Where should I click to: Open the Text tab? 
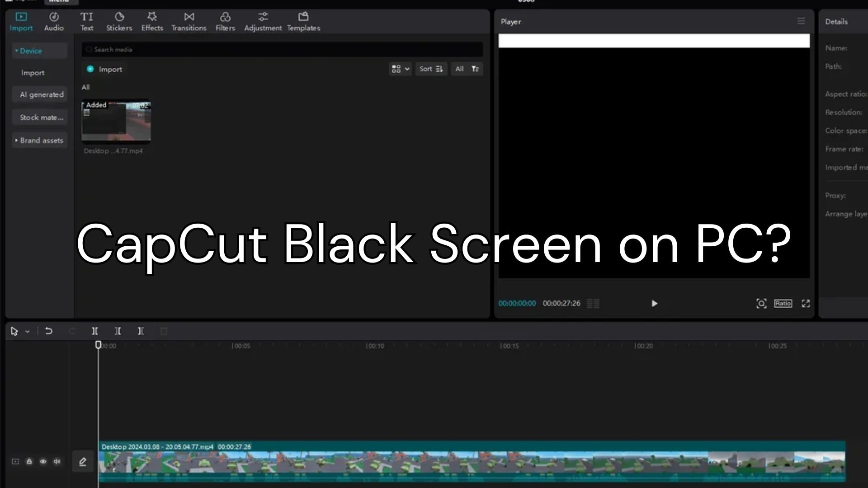point(87,21)
